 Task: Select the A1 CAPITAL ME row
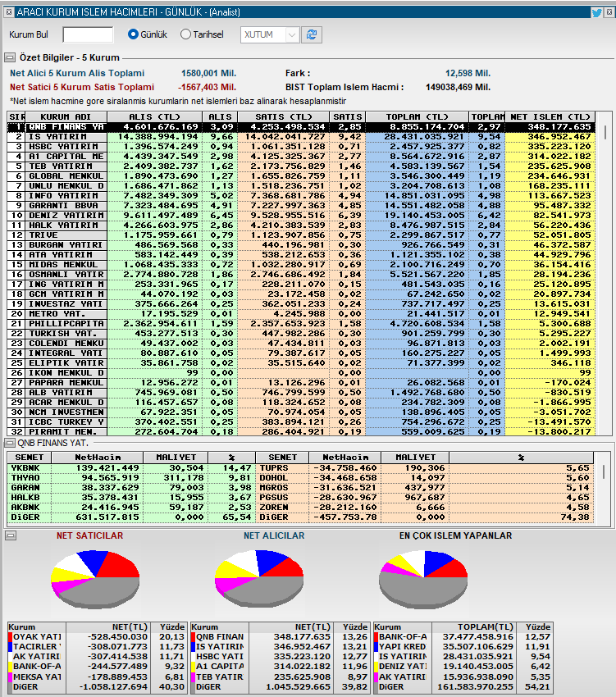click(301, 157)
